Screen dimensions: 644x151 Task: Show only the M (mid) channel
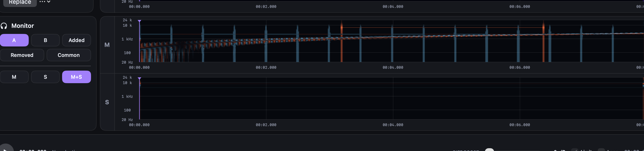coord(14,77)
